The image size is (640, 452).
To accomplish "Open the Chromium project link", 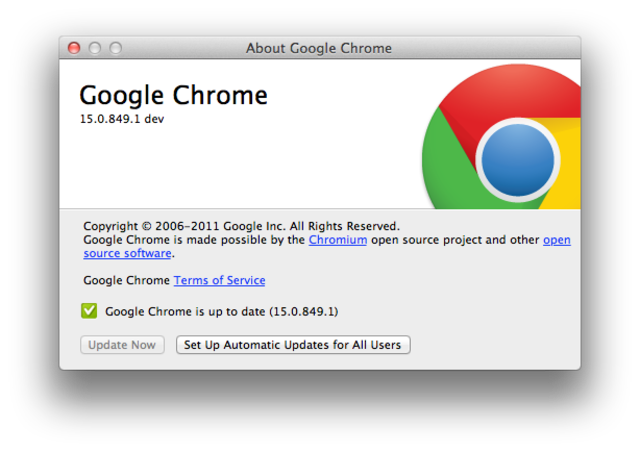I will [x=338, y=240].
